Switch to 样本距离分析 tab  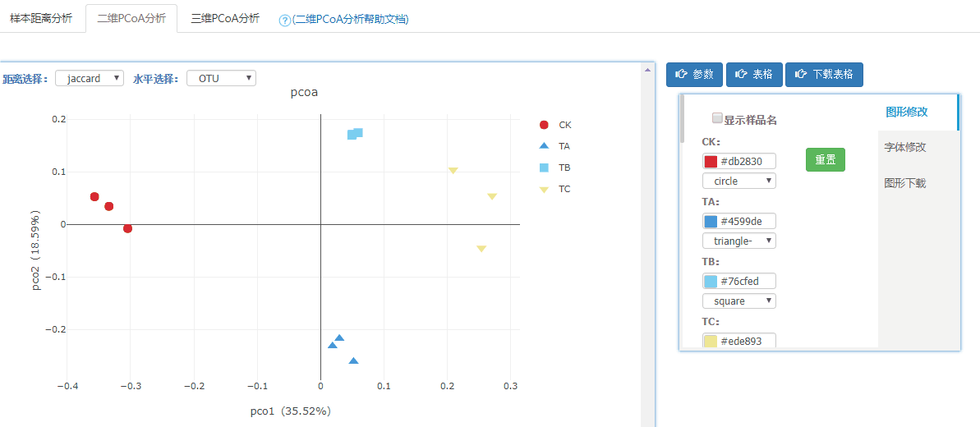point(40,18)
